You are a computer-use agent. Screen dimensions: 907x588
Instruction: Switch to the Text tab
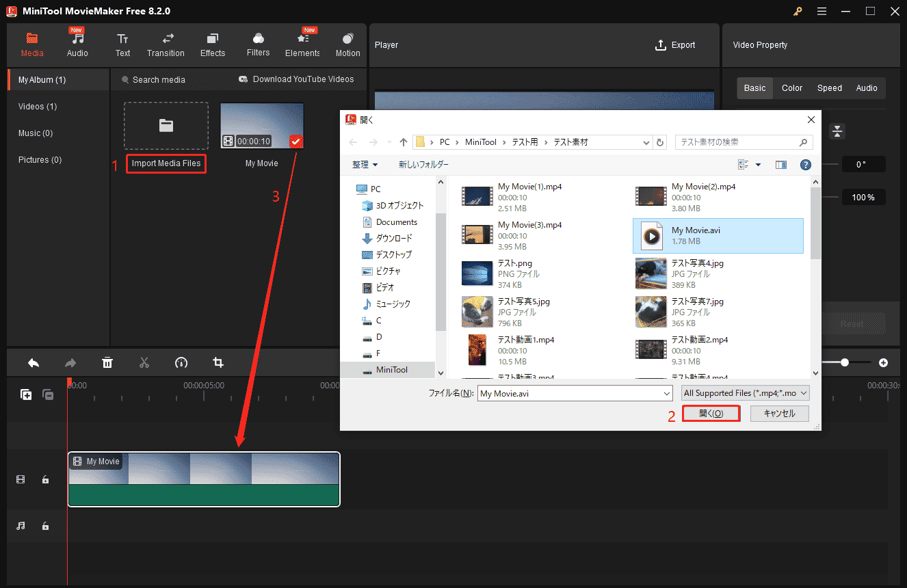122,45
